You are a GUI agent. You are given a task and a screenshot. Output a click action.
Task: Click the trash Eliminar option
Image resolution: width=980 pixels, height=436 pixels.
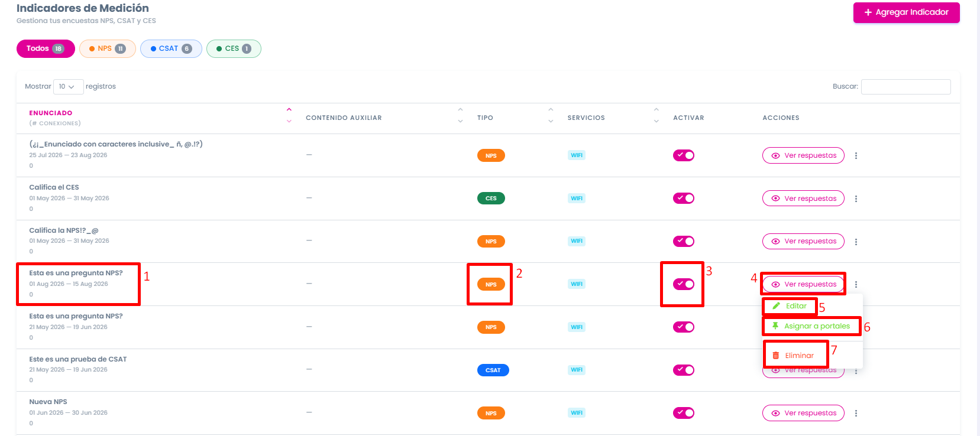tap(794, 356)
